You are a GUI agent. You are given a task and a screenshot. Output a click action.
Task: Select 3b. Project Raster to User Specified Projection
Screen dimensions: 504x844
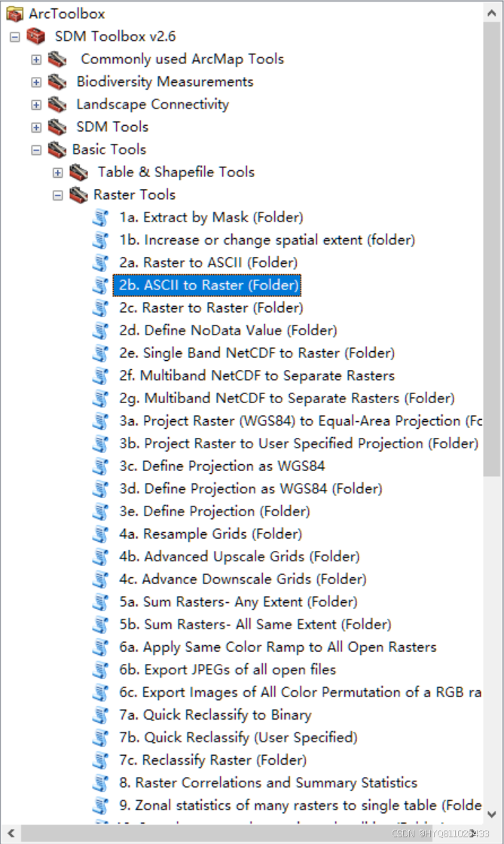(298, 444)
